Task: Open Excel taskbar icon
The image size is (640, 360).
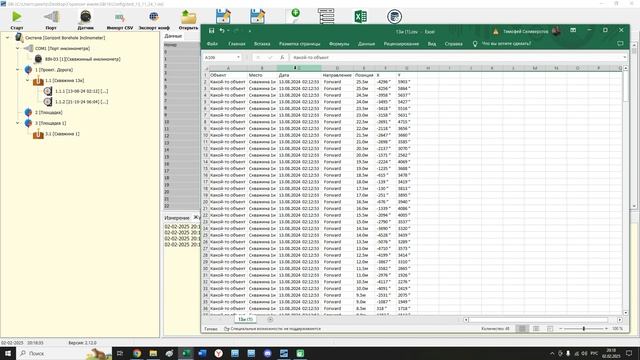Action: pyautogui.click(x=186, y=353)
